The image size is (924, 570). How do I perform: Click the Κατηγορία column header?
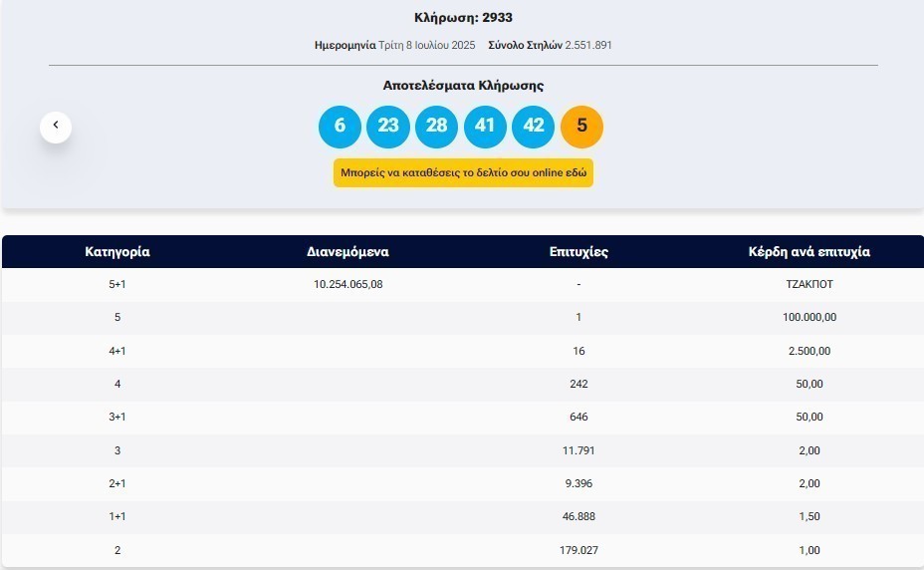tap(117, 252)
